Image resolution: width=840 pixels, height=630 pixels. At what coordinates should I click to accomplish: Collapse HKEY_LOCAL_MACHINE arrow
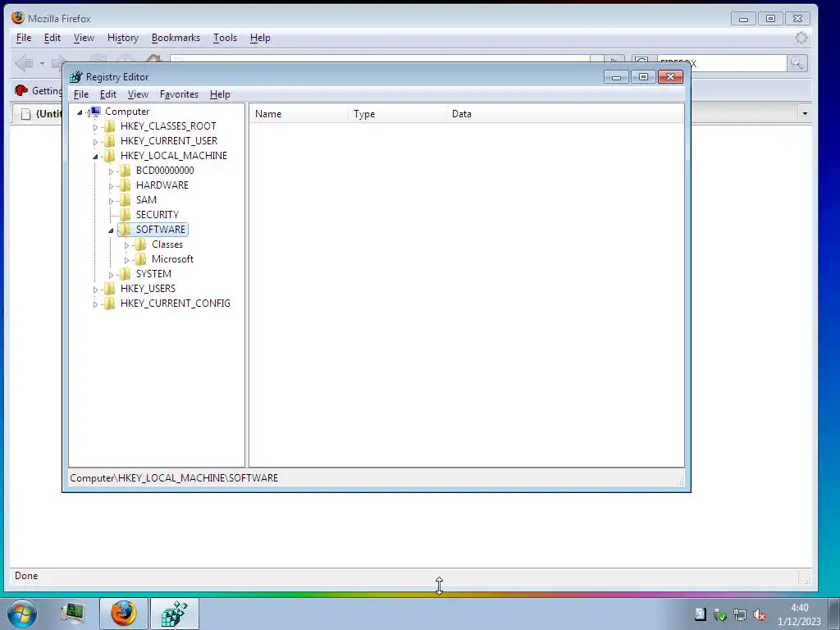95,157
